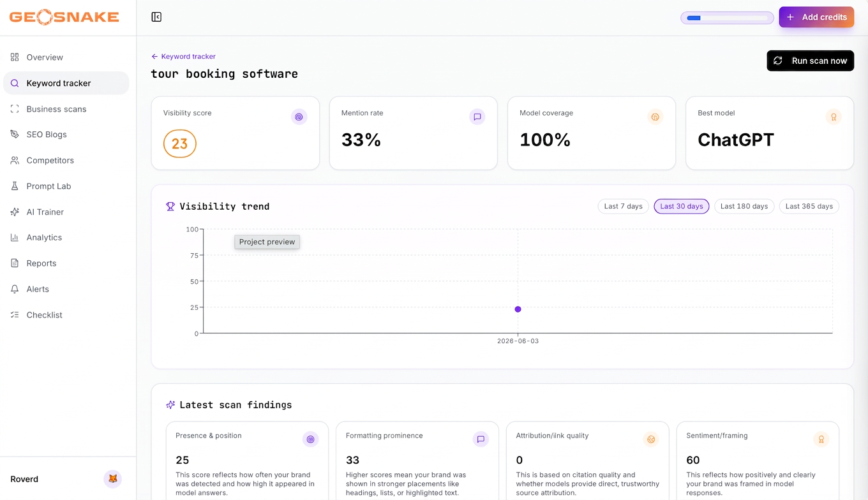Switch trend to Last 365 days
868x500 pixels.
pos(809,206)
